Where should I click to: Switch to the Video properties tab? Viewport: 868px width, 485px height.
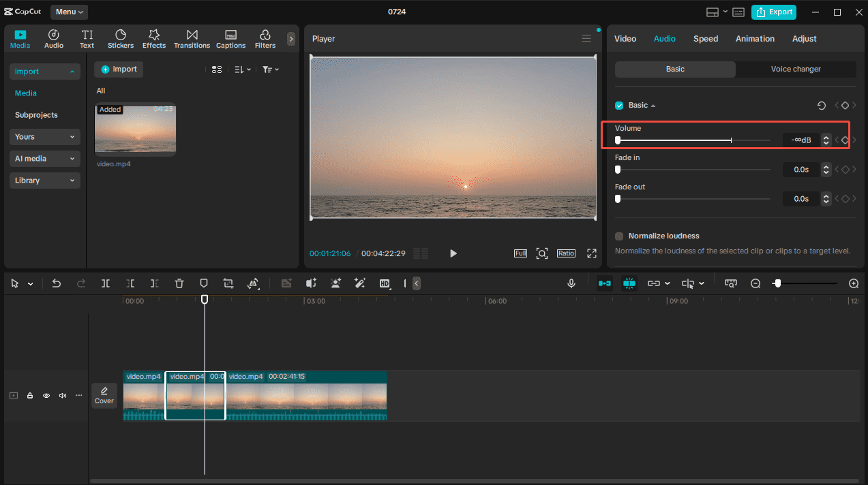click(x=625, y=39)
